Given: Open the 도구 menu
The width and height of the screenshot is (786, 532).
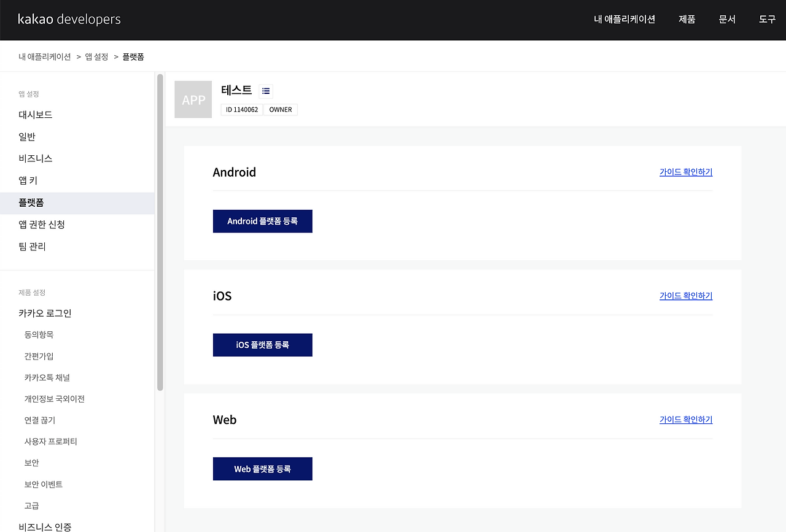Looking at the screenshot, I should pyautogui.click(x=766, y=20).
